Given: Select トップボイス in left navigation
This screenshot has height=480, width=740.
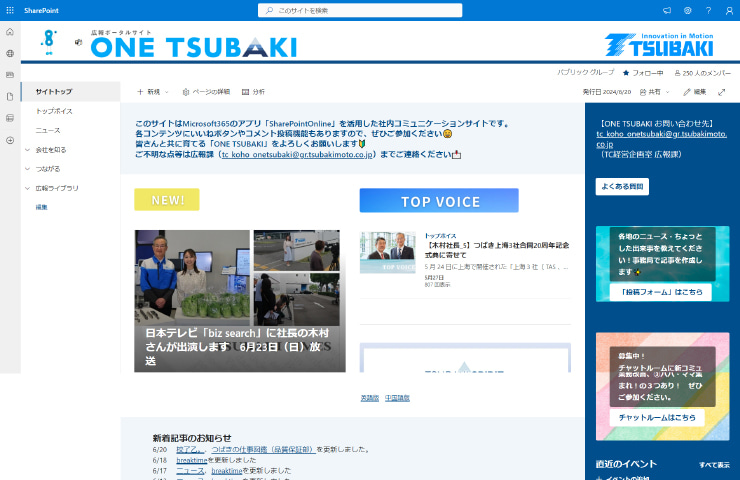Looking at the screenshot, I should pos(54,111).
